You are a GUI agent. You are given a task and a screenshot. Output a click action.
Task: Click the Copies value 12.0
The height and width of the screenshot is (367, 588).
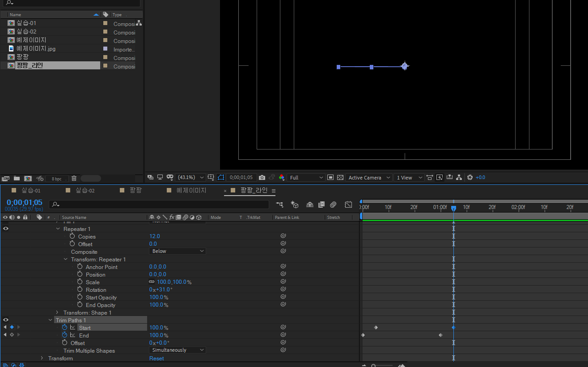coord(155,236)
